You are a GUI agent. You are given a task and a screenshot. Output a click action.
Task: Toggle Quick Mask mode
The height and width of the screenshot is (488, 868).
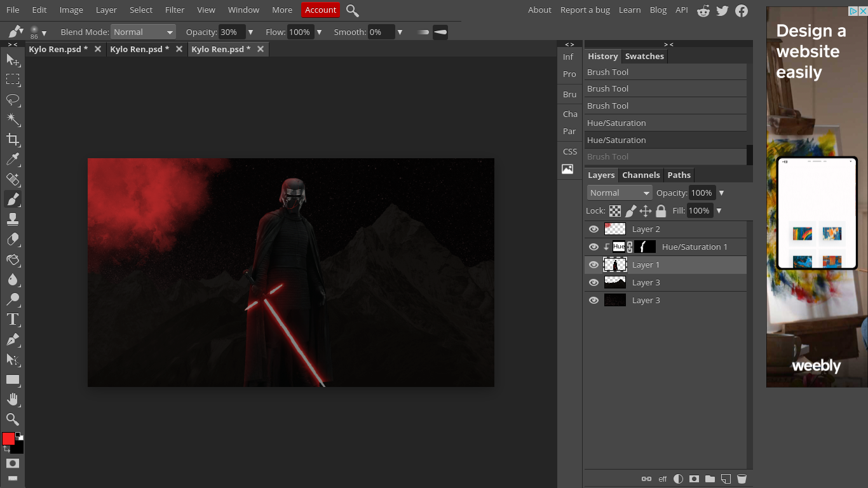click(13, 463)
